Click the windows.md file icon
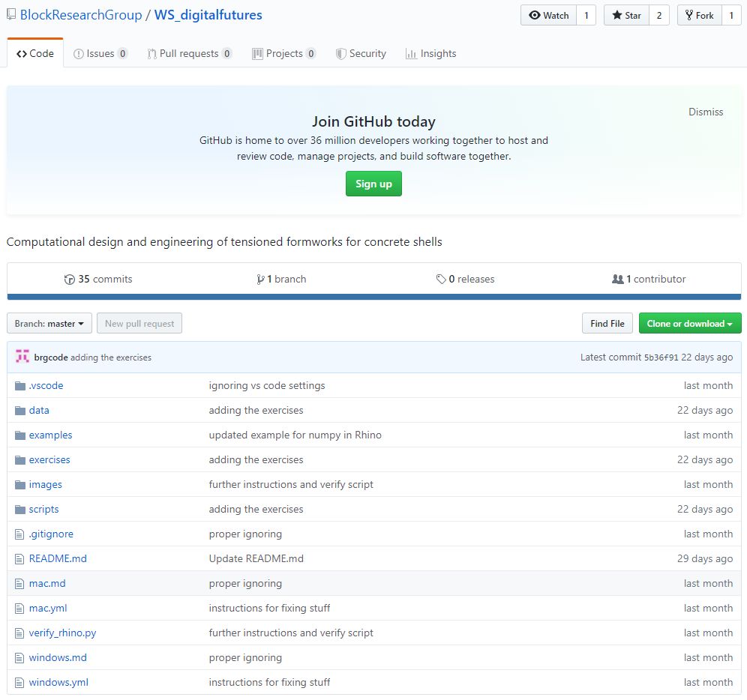Image resolution: width=747 pixels, height=700 pixels. [x=19, y=658]
